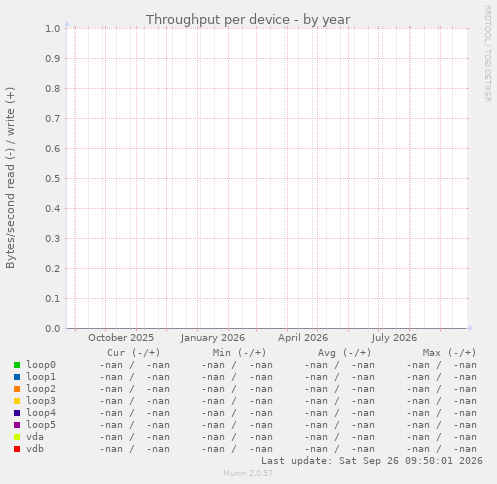Screen dimensions: 497x484
Task: Click the purple loop5 legend color swatch
Action: pos(17,425)
